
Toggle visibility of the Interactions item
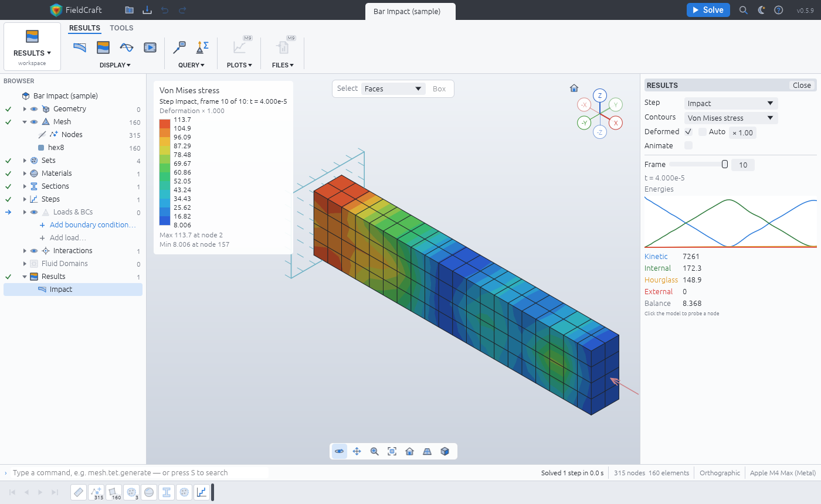[34, 251]
